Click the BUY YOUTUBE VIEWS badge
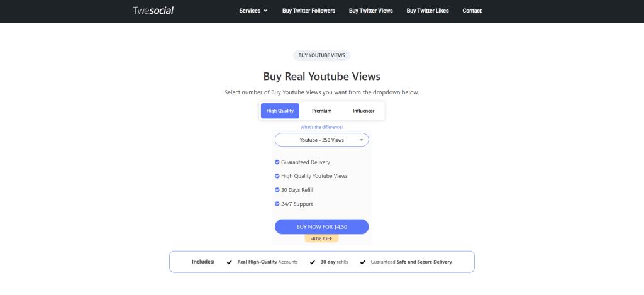 pos(321,55)
